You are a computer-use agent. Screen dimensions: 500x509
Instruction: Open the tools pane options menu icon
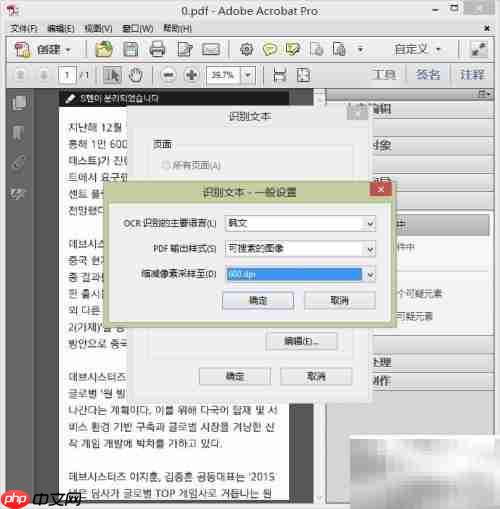[483, 94]
